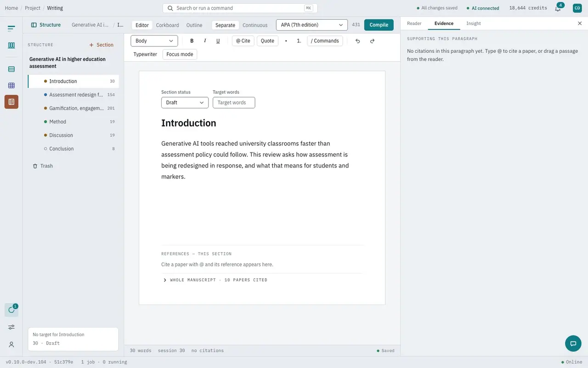588x368 pixels.
Task: Click the Quote button
Action: pyautogui.click(x=267, y=41)
